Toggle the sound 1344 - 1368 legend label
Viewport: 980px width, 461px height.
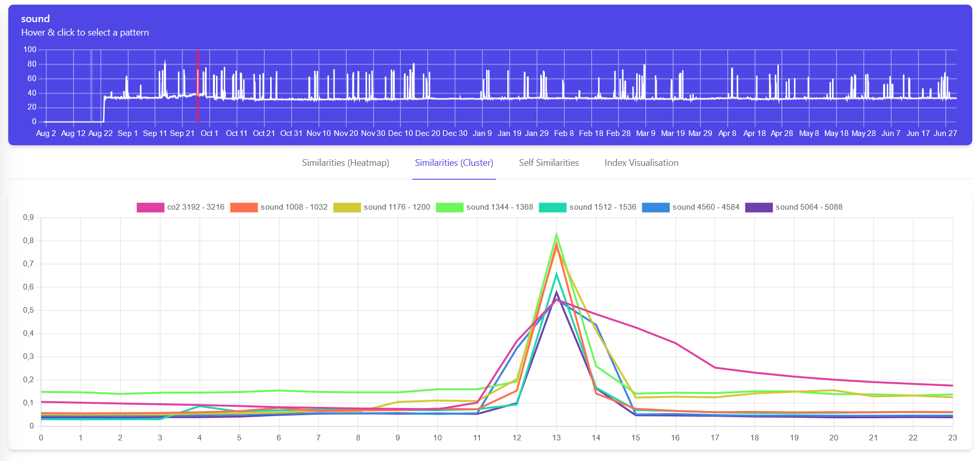[499, 207]
